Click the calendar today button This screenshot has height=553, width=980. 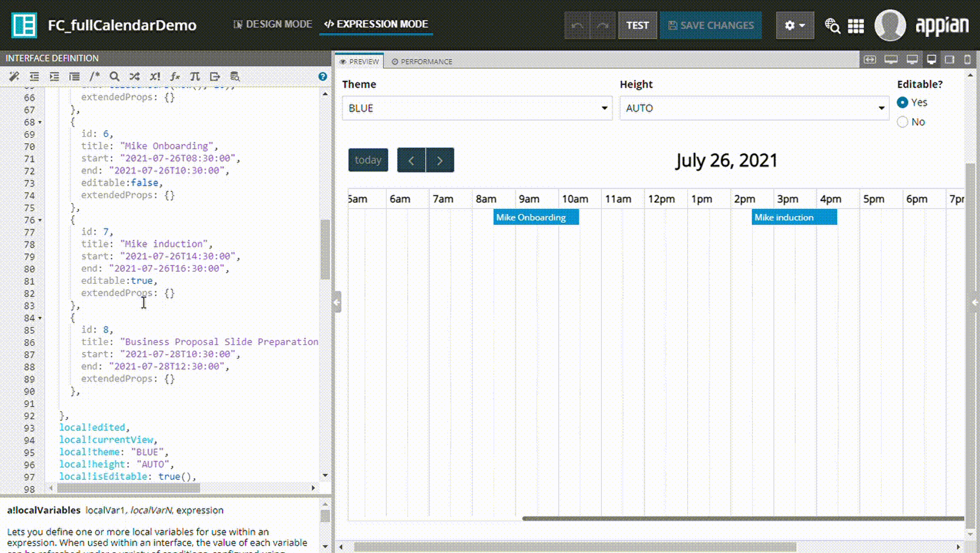(368, 160)
